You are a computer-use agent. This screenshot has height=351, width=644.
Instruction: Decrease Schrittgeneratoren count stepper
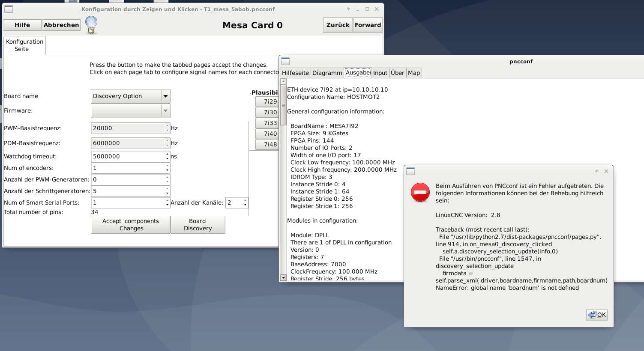(168, 194)
